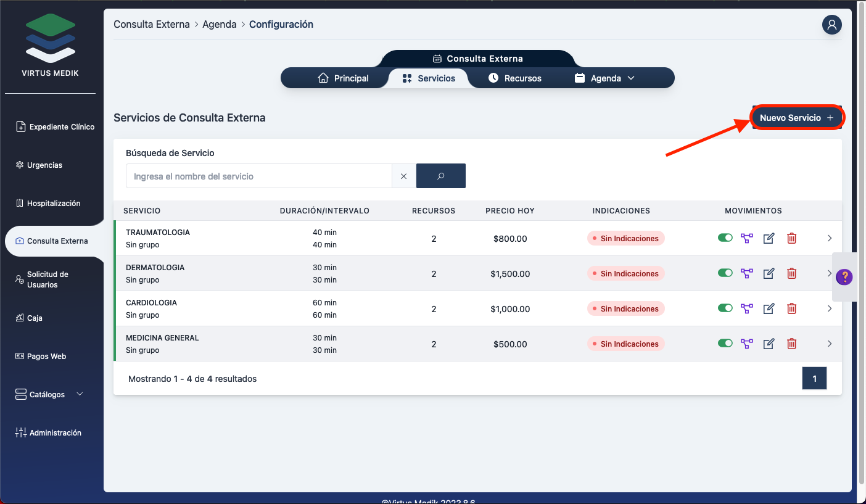Edit the DERMATOLOGIA service with the pencil icon
Image resolution: width=866 pixels, height=504 pixels.
point(769,273)
